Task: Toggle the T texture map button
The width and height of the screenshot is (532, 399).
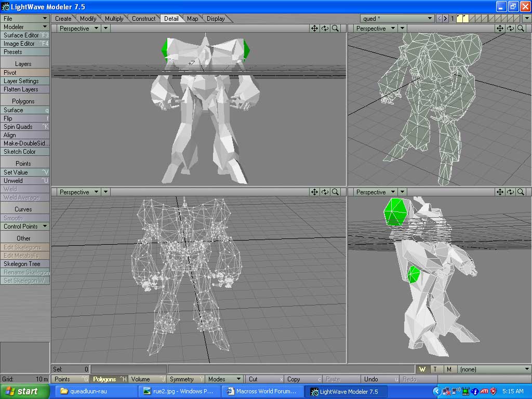Action: [435, 369]
